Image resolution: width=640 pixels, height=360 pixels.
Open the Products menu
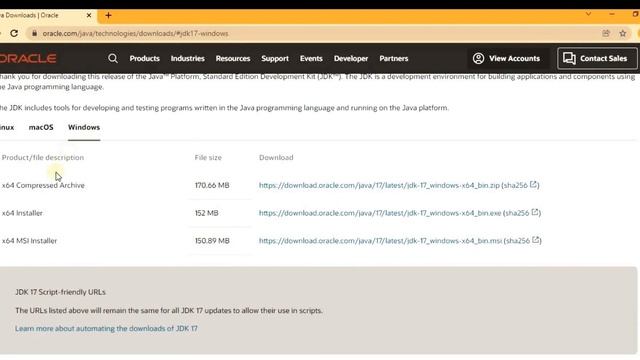[144, 58]
